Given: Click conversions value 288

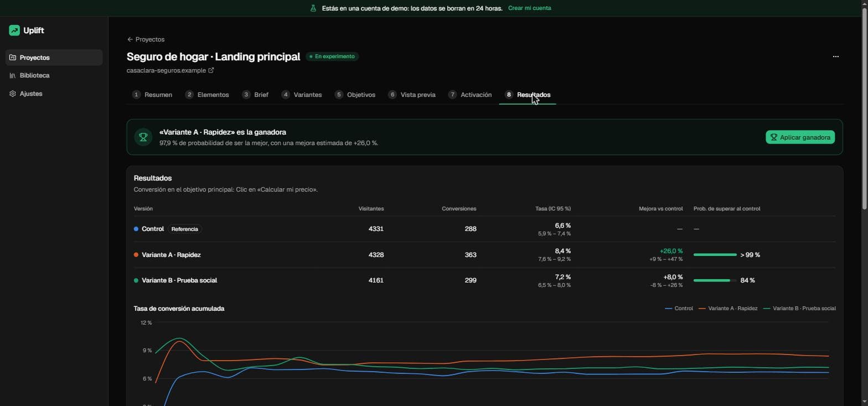Looking at the screenshot, I should click(x=471, y=229).
